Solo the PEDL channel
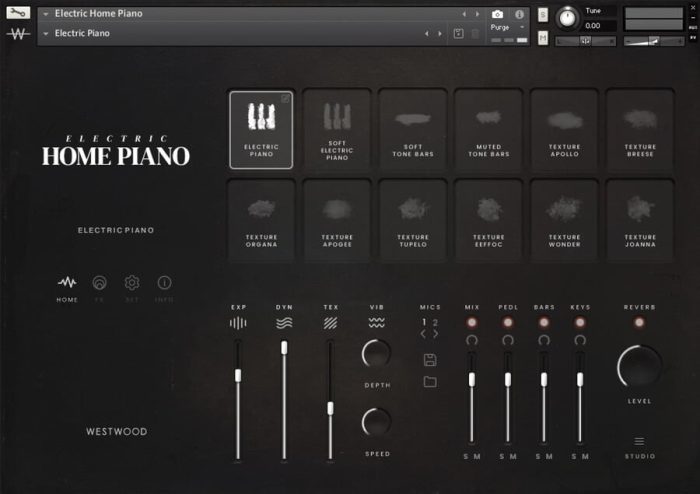700x494 pixels. (502, 457)
